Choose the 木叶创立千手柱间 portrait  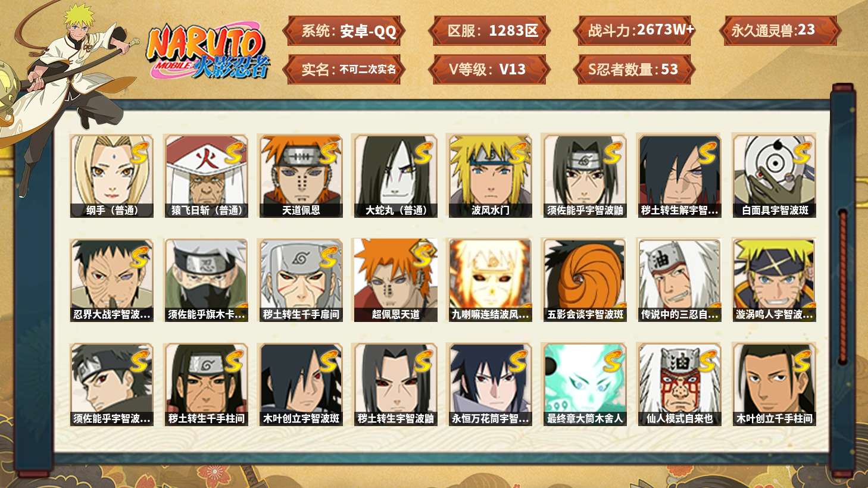[774, 384]
